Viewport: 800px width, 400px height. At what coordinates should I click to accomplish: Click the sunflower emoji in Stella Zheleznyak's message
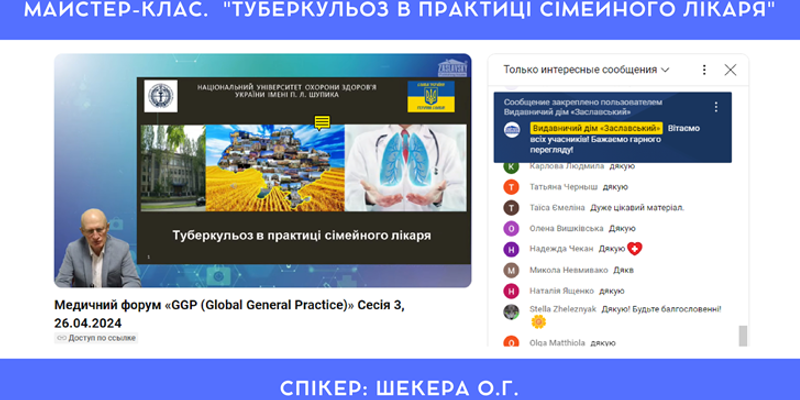click(x=538, y=321)
